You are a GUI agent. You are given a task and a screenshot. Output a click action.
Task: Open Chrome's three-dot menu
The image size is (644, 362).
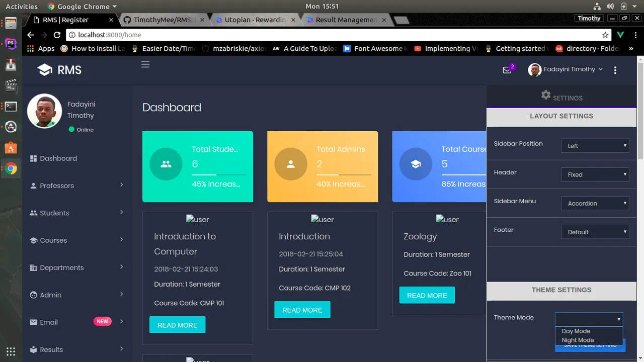pos(635,35)
